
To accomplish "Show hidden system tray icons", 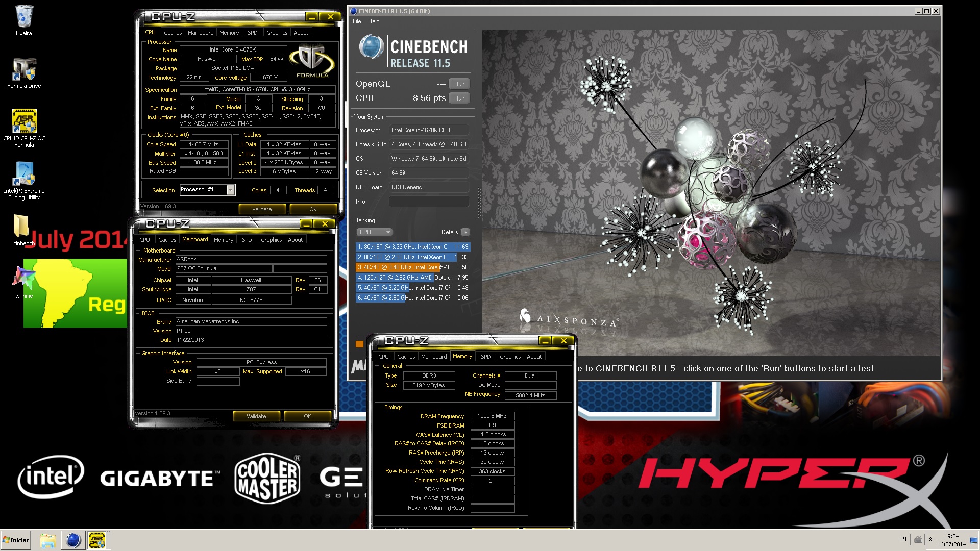I will click(x=930, y=539).
